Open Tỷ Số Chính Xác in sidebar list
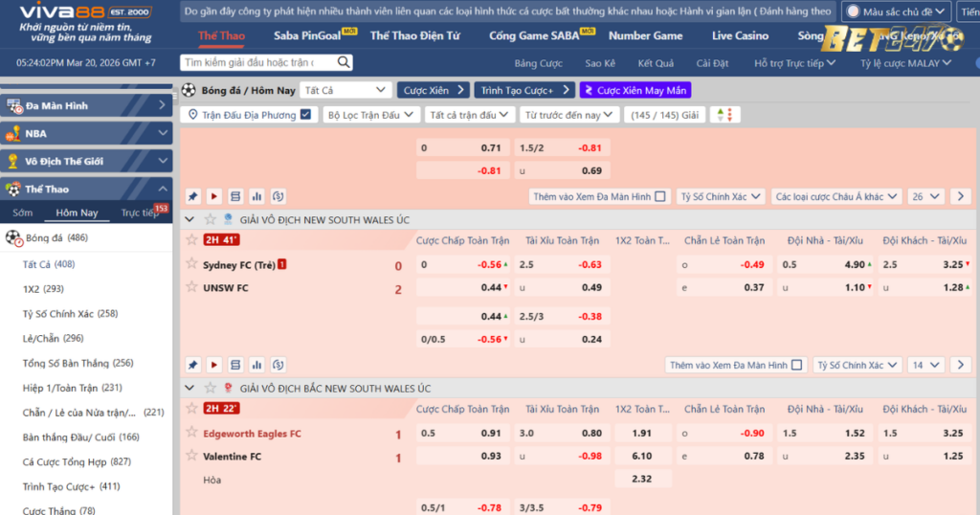 tap(70, 313)
